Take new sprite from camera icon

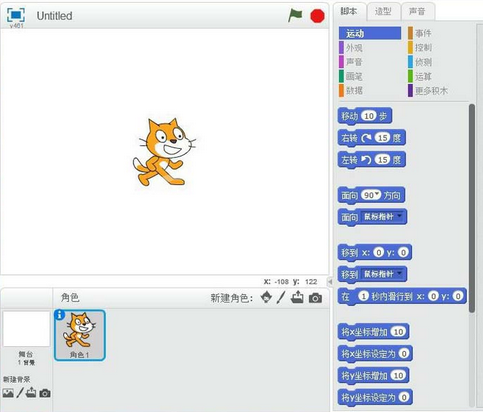click(x=315, y=298)
